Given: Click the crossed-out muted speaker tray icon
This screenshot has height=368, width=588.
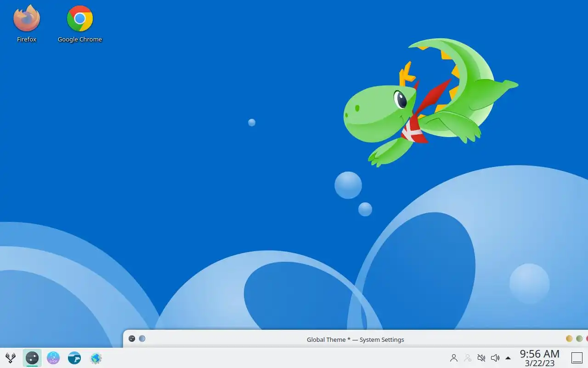Looking at the screenshot, I should (481, 358).
